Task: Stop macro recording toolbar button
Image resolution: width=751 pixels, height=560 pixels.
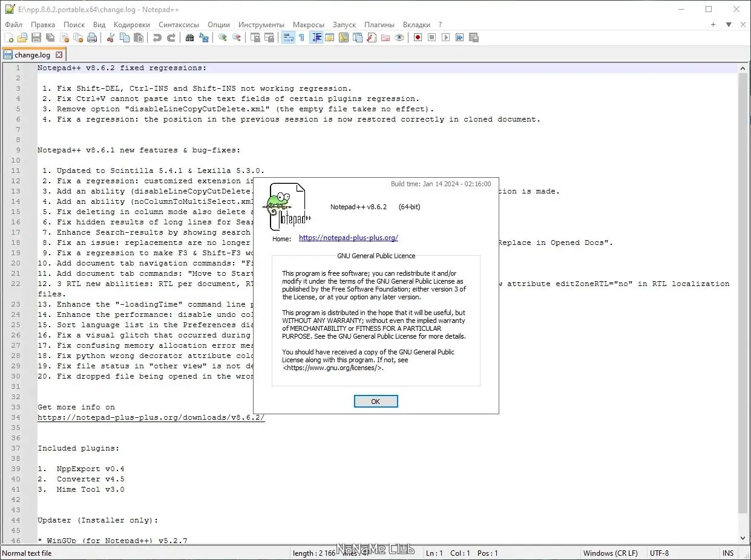Action: click(432, 37)
